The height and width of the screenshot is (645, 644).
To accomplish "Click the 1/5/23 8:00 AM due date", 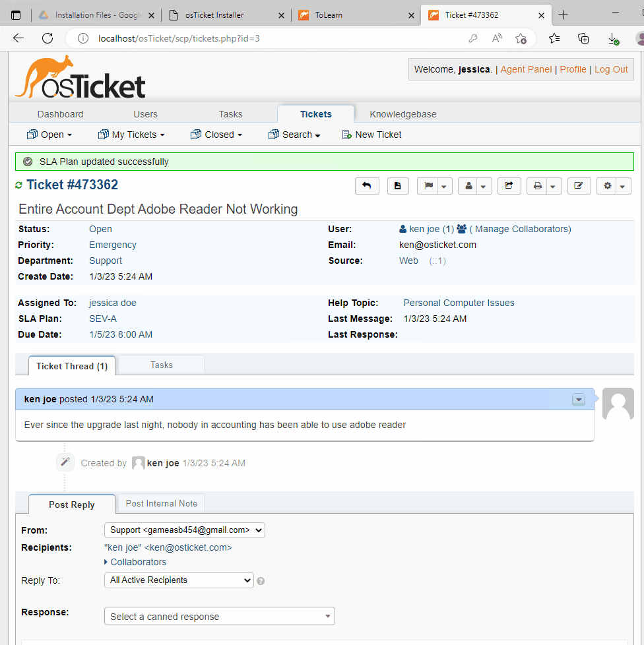I will 121,334.
